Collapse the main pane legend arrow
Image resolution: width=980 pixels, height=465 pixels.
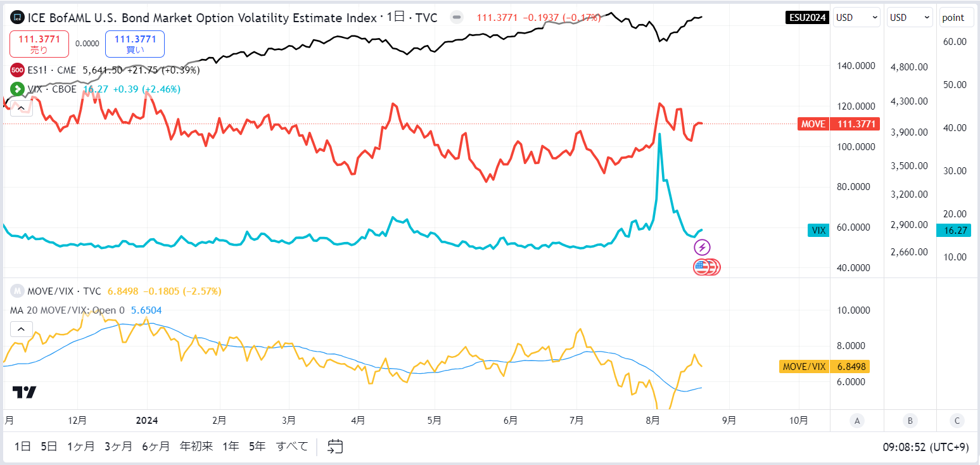pyautogui.click(x=21, y=108)
